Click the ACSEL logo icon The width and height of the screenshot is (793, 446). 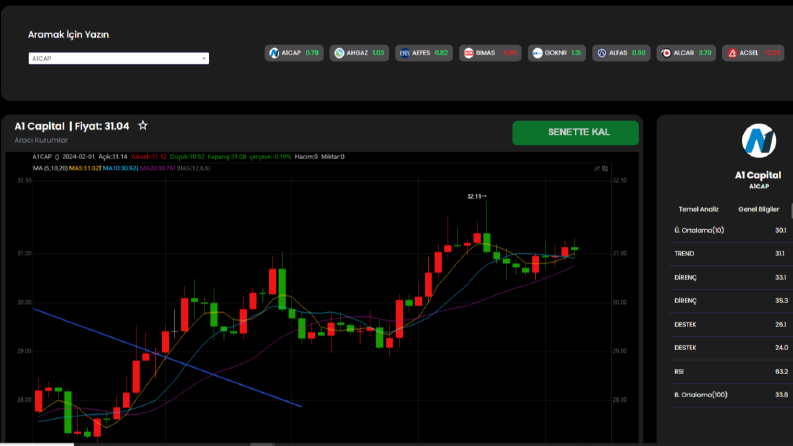[732, 53]
